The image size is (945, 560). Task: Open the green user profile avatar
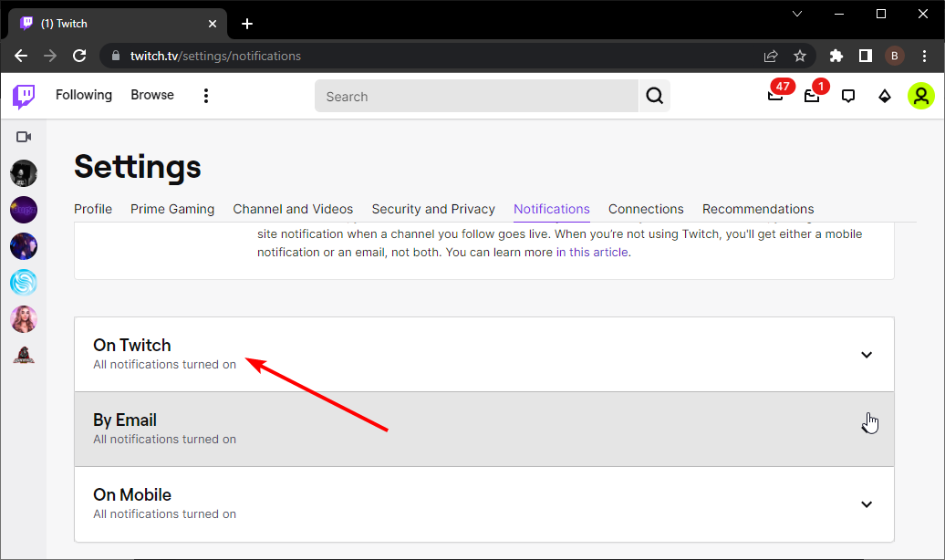click(921, 96)
